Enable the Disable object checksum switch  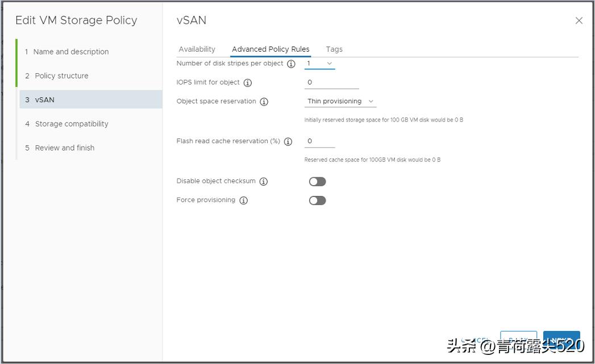[x=317, y=181]
